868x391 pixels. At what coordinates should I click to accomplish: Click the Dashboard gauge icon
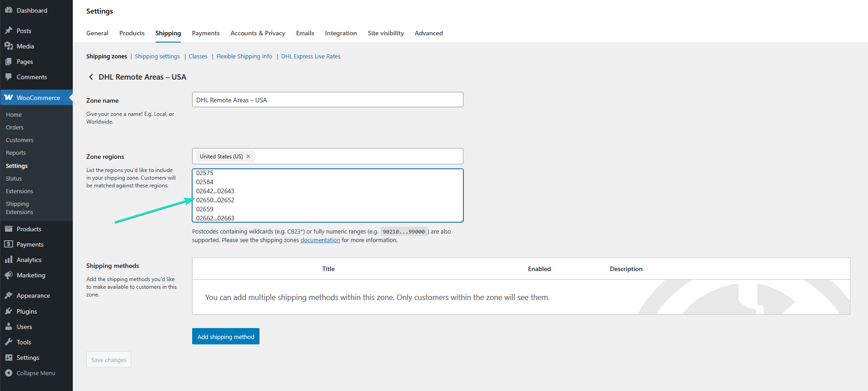(x=9, y=10)
